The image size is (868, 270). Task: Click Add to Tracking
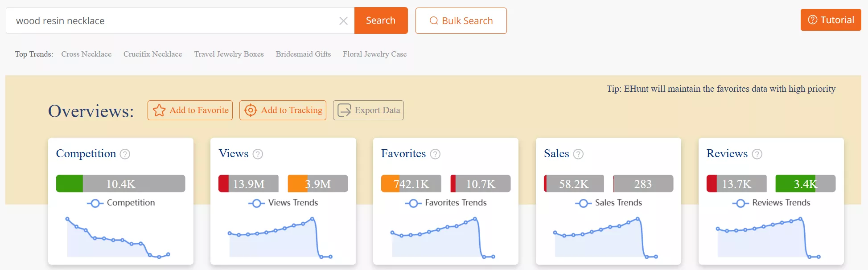tap(283, 110)
